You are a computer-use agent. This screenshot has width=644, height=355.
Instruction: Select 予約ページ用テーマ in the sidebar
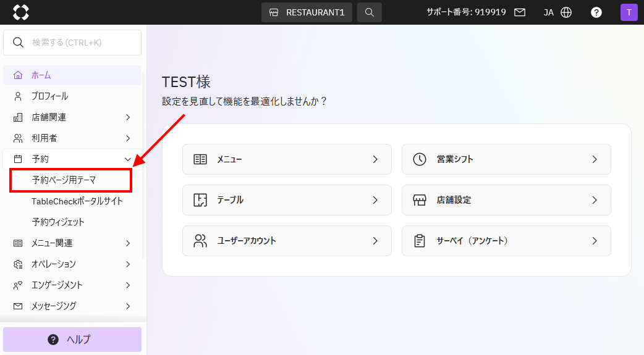click(64, 180)
